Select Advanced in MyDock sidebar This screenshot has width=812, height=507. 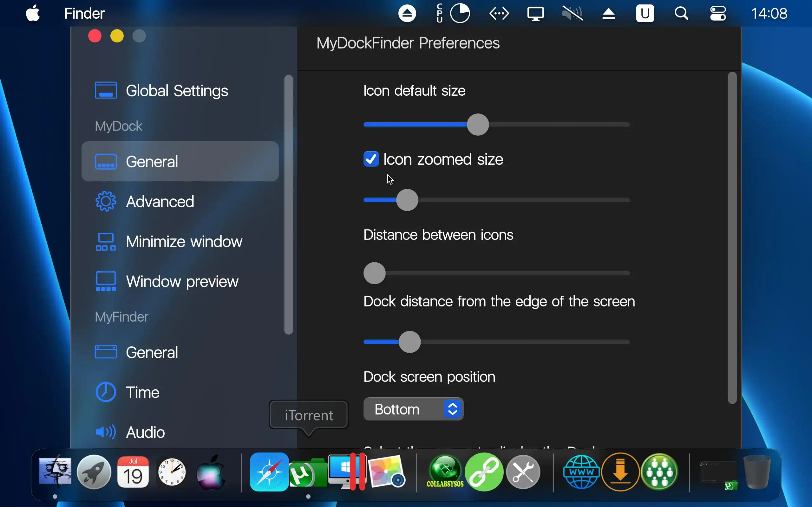[x=160, y=202]
